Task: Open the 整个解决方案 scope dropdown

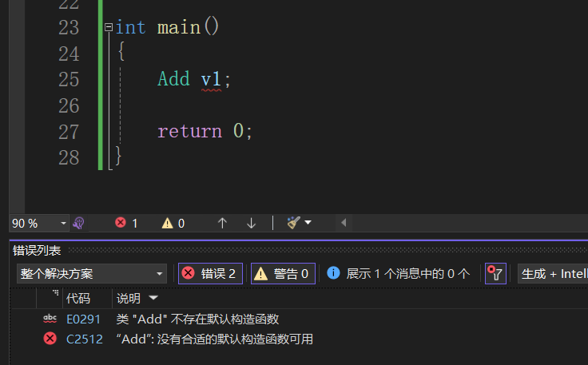Action: (x=92, y=274)
